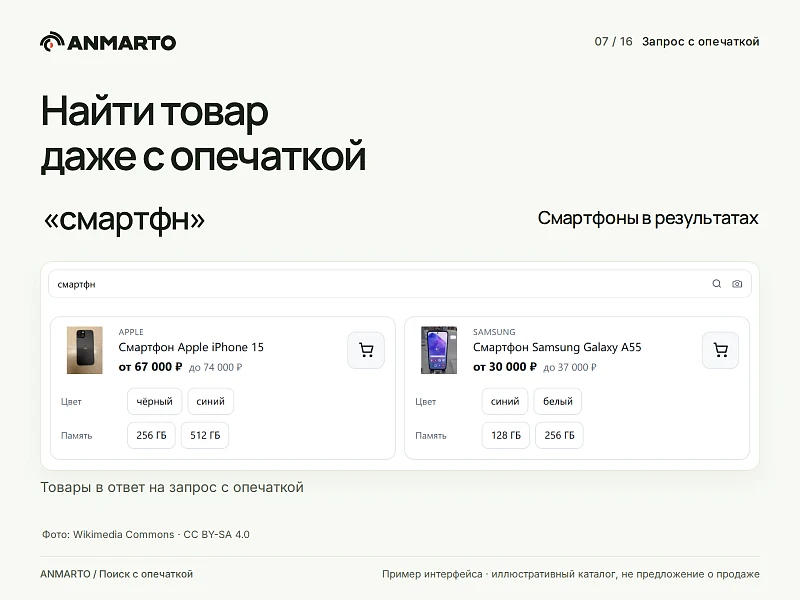The width and height of the screenshot is (800, 600).
Task: Click "Память" label in Samsung card
Action: click(x=431, y=436)
